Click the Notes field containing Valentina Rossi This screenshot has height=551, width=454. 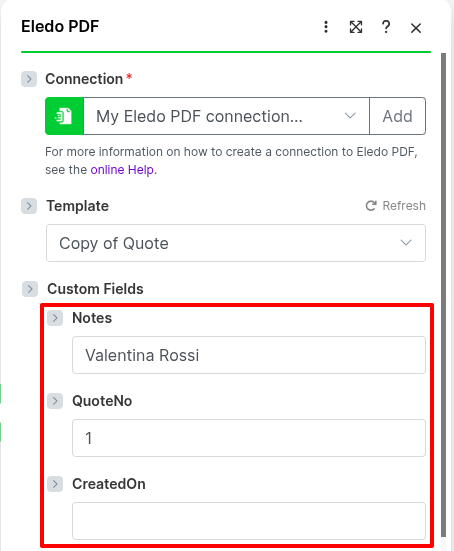pos(249,355)
